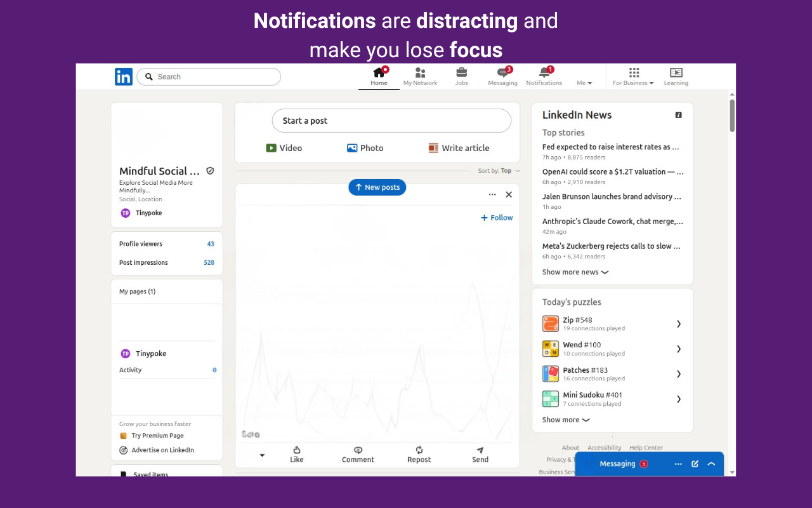Click the Search input field
This screenshot has height=508, width=812.
209,77
